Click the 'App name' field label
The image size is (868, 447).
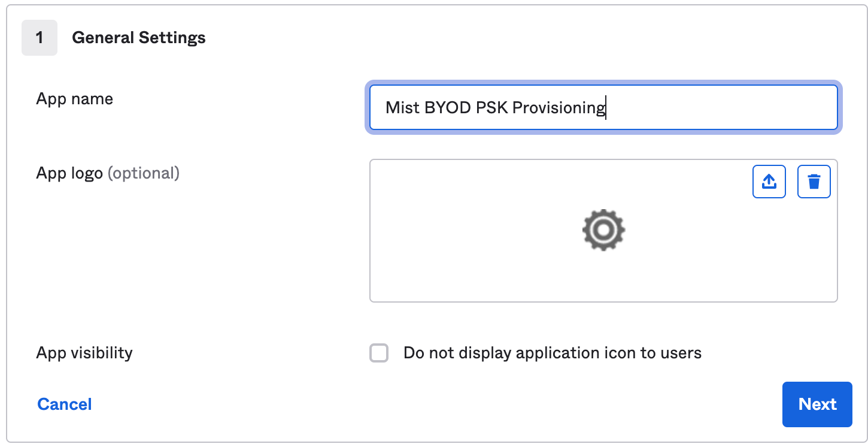click(x=75, y=99)
